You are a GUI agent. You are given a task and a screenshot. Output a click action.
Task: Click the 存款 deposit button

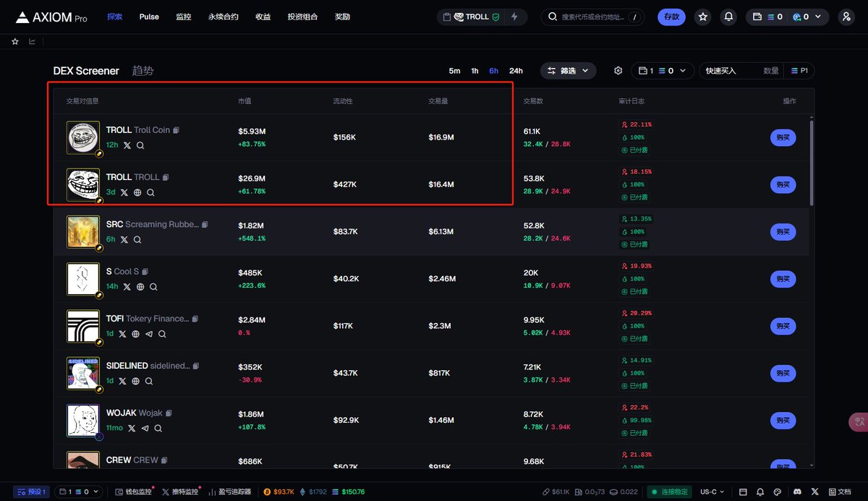point(671,17)
